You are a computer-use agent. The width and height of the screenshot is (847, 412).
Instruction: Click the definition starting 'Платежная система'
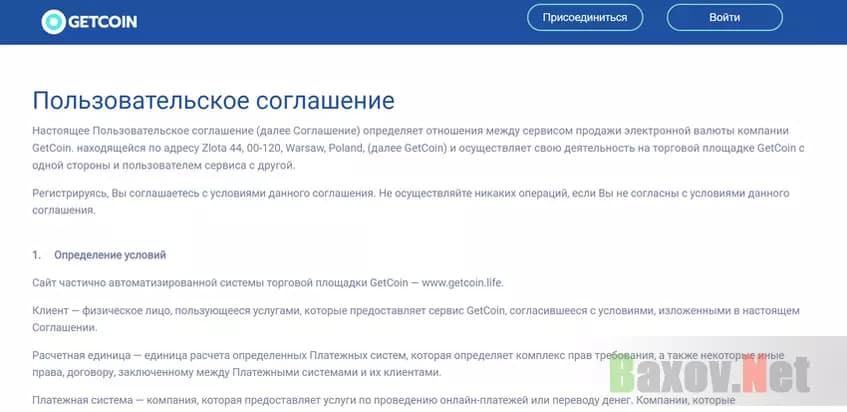click(x=384, y=401)
